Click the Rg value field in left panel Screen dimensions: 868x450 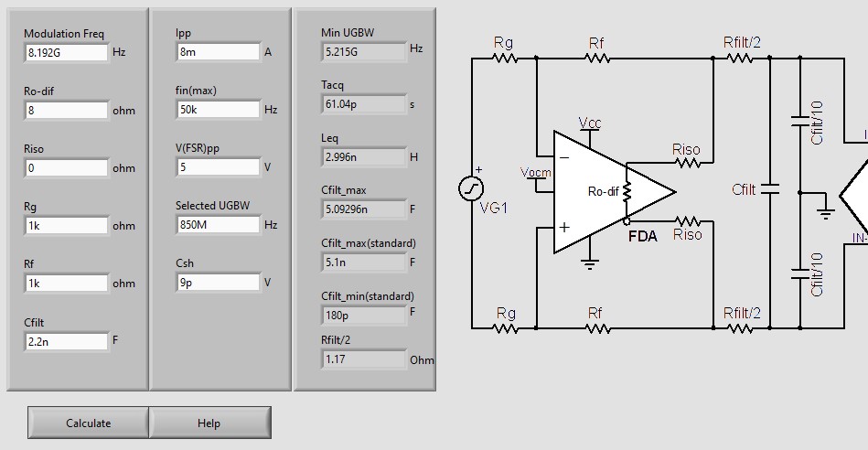coord(67,226)
